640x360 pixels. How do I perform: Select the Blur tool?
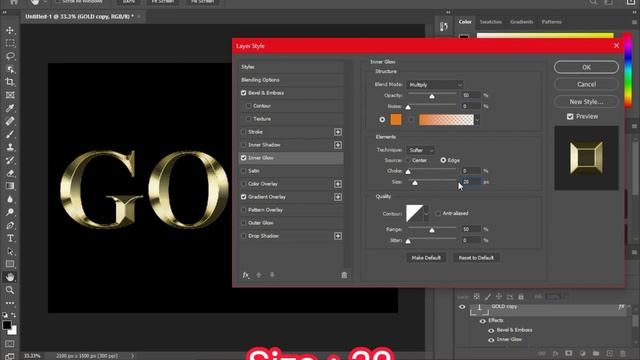point(10,199)
